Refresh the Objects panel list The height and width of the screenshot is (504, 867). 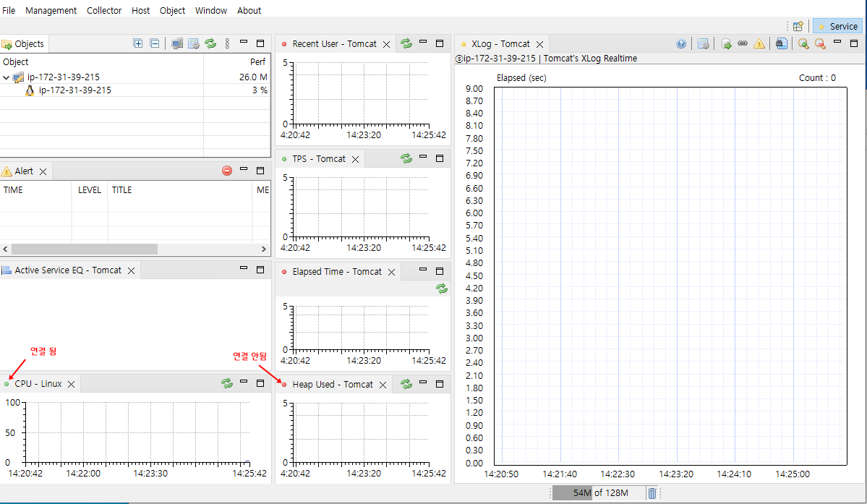click(210, 43)
